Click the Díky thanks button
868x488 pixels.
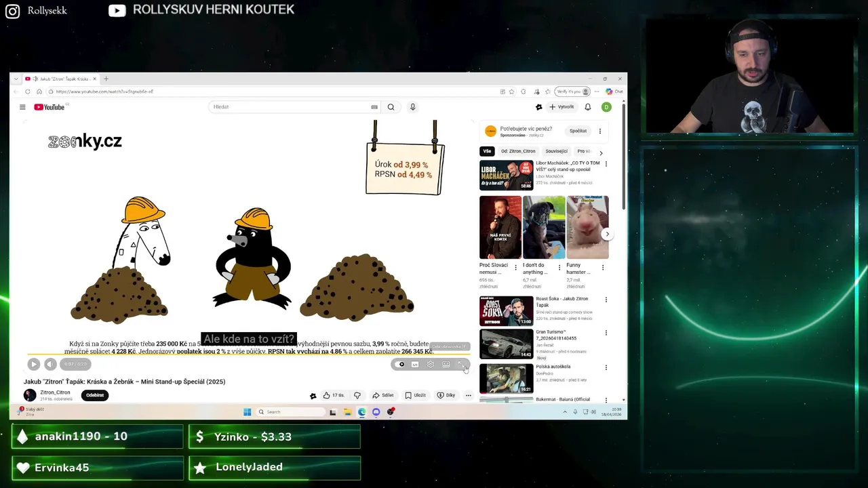click(x=446, y=395)
